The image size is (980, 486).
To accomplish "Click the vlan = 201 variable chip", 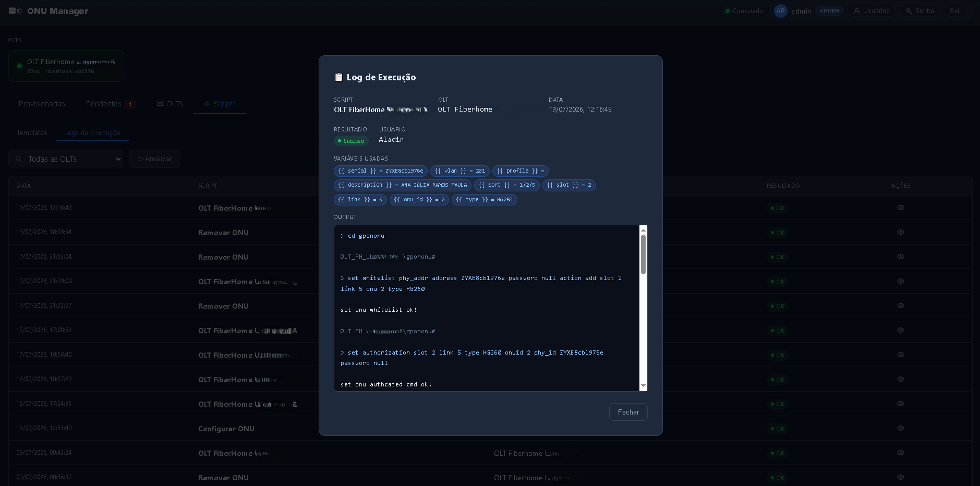I will 460,171.
